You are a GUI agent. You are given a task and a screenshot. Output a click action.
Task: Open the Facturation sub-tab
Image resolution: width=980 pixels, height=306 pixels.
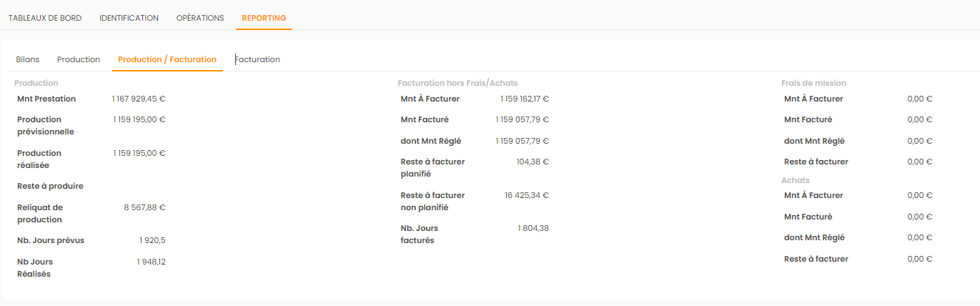pyautogui.click(x=257, y=59)
